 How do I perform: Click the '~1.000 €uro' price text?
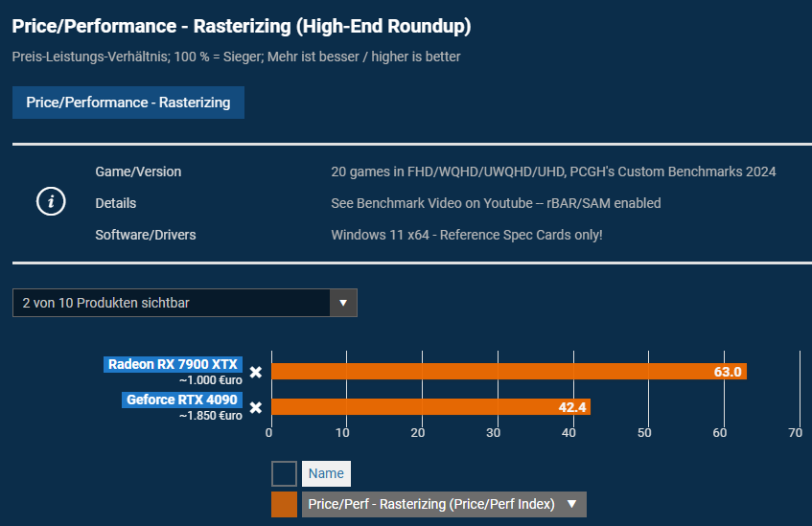pyautogui.click(x=211, y=380)
